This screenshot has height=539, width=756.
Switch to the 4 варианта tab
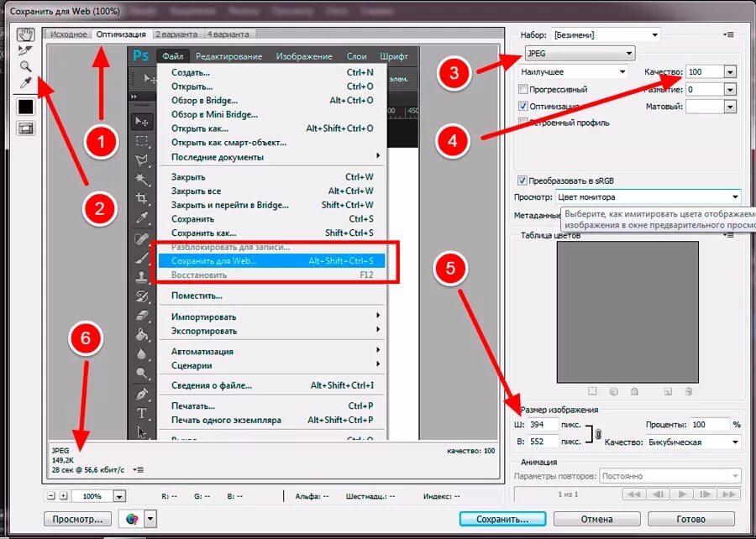point(228,34)
